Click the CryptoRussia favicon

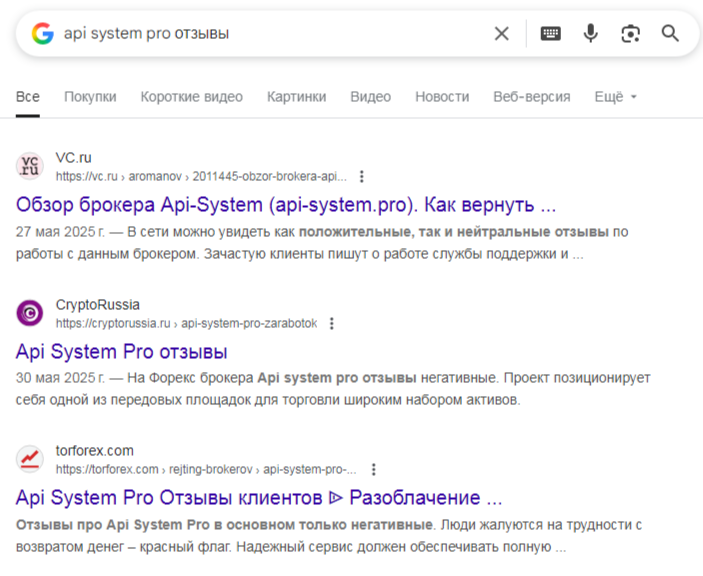(x=30, y=313)
